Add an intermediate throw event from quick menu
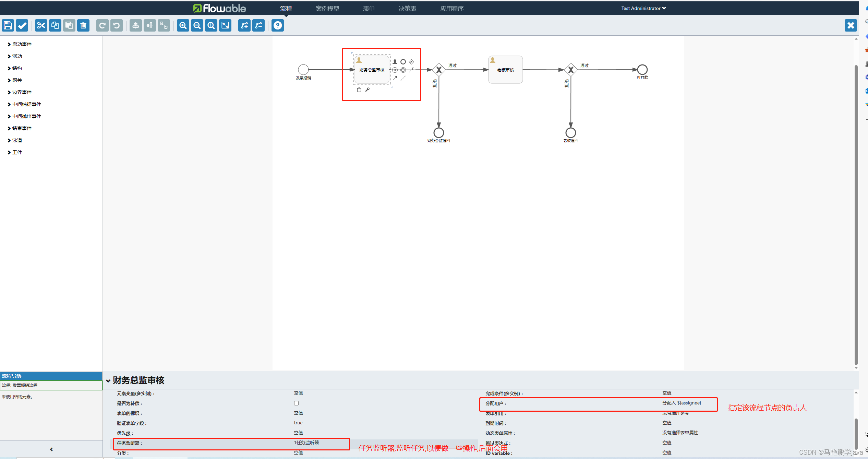This screenshot has height=459, width=868. point(403,70)
